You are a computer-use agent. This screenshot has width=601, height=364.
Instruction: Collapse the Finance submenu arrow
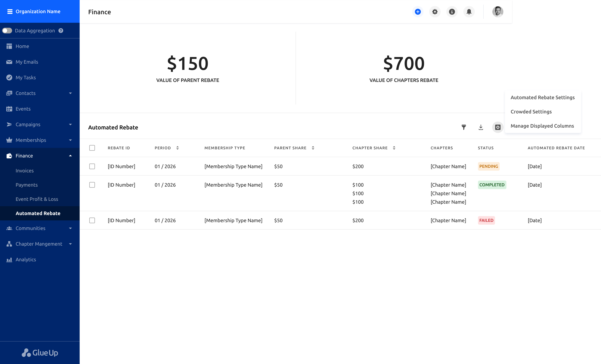70,156
